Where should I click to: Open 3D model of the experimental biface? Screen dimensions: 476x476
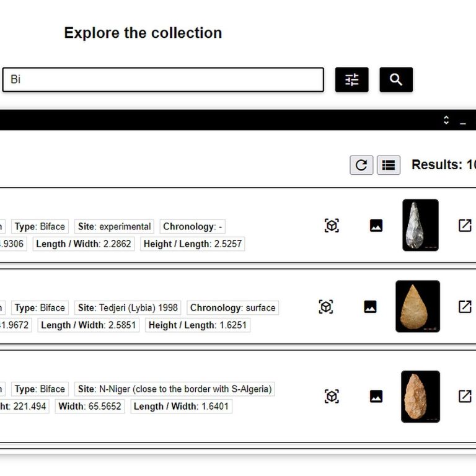click(x=332, y=226)
